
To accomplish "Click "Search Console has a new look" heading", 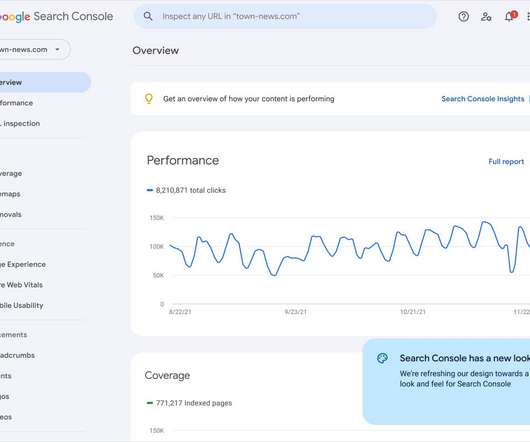I will click(x=465, y=358).
